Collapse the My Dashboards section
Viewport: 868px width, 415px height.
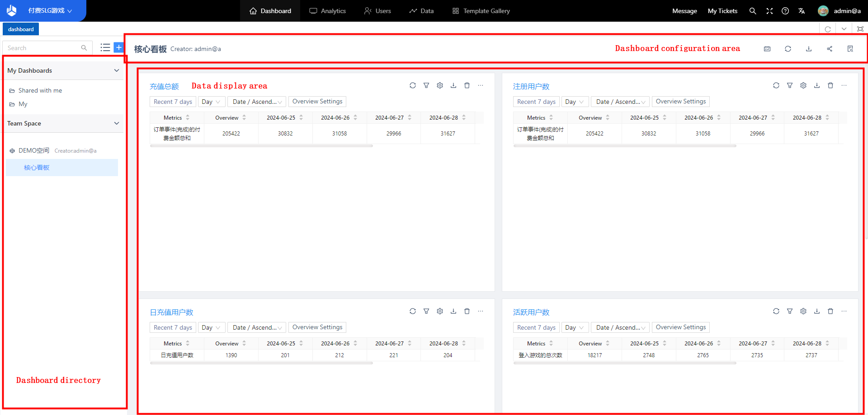click(117, 70)
